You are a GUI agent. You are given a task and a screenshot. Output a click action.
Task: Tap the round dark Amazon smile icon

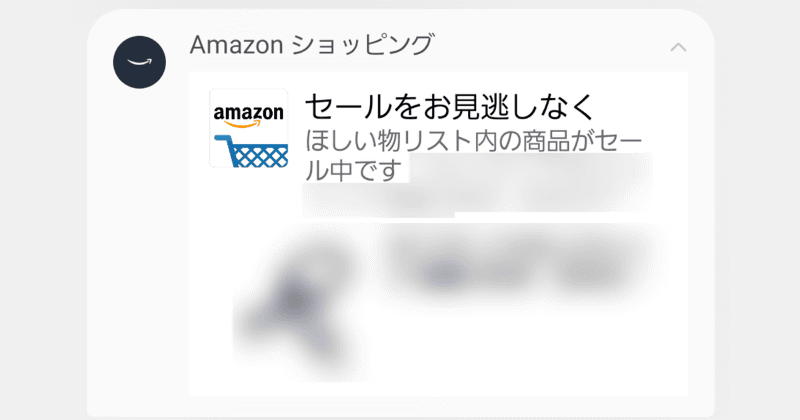(139, 62)
